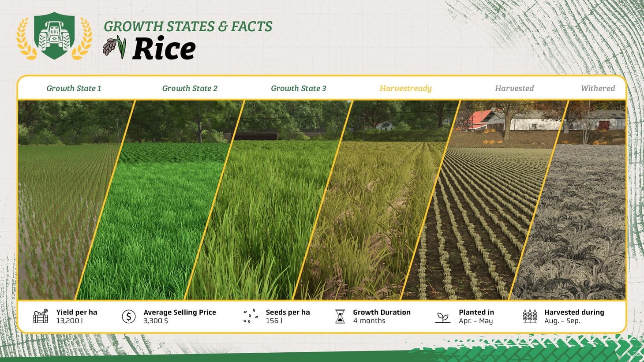The image size is (644, 362).
Task: Open the Growth State 1 tab
Action: click(x=74, y=88)
